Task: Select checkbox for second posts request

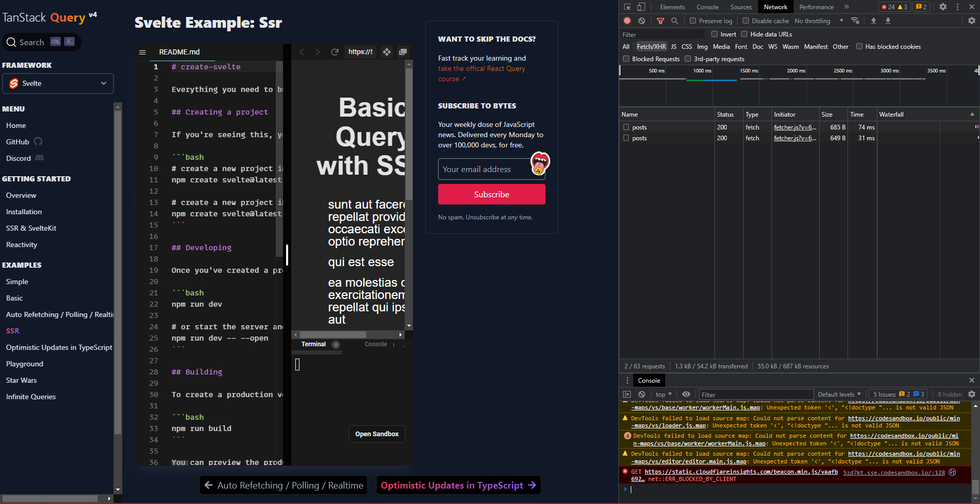Action: point(626,138)
